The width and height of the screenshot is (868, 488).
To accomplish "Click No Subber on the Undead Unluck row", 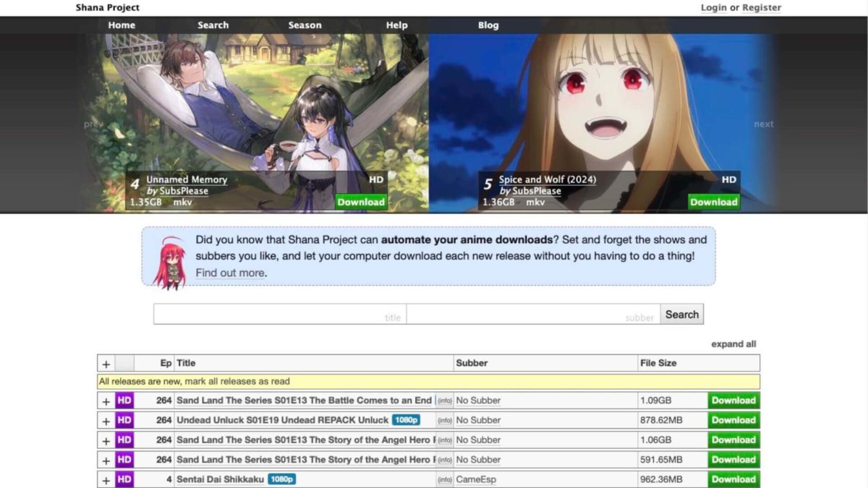I will [x=478, y=420].
